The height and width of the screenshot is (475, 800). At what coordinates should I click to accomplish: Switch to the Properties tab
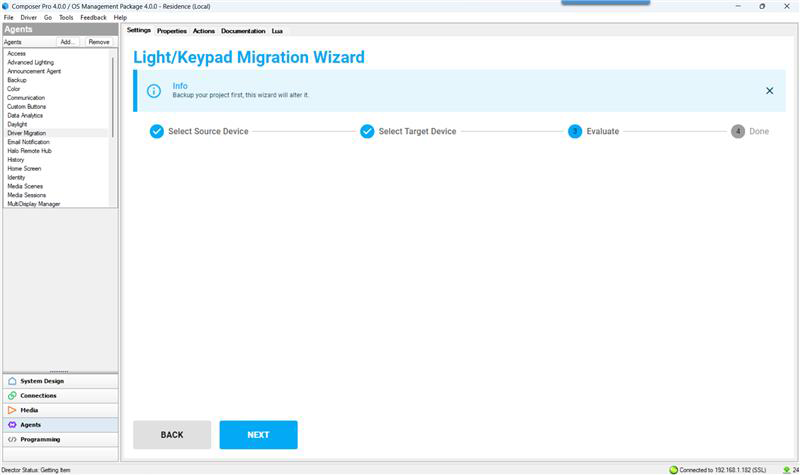[x=172, y=31]
